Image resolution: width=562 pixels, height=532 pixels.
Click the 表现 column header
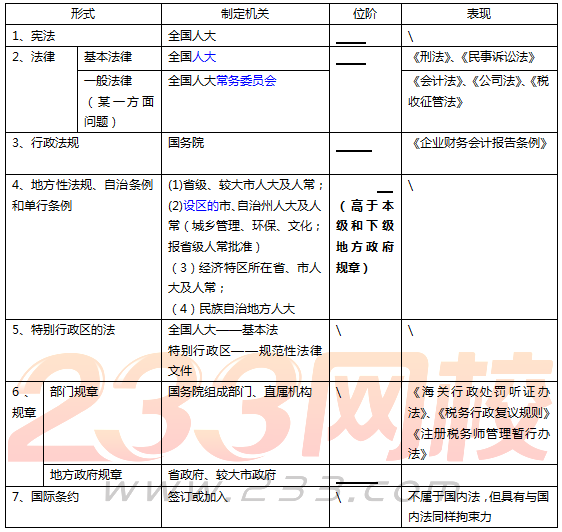[x=479, y=14]
